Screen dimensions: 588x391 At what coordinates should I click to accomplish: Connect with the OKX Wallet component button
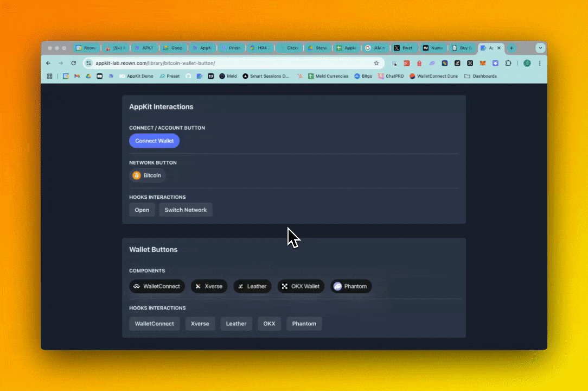point(301,286)
